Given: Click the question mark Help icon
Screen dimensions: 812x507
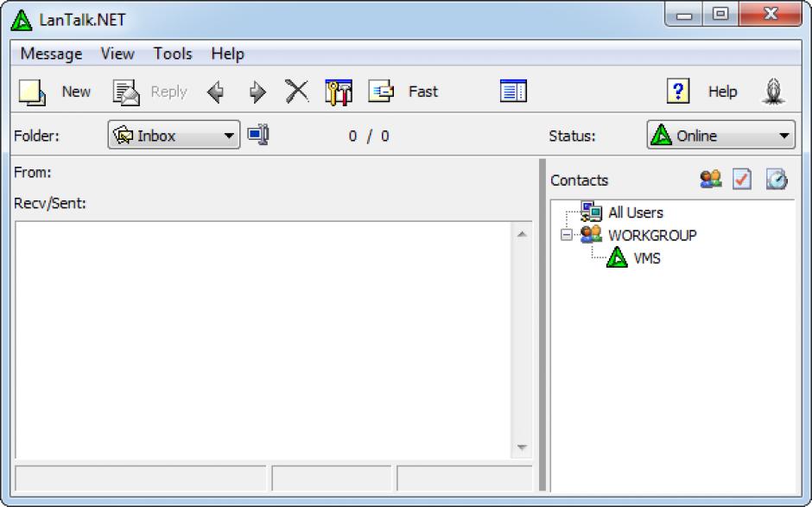Looking at the screenshot, I should [678, 92].
